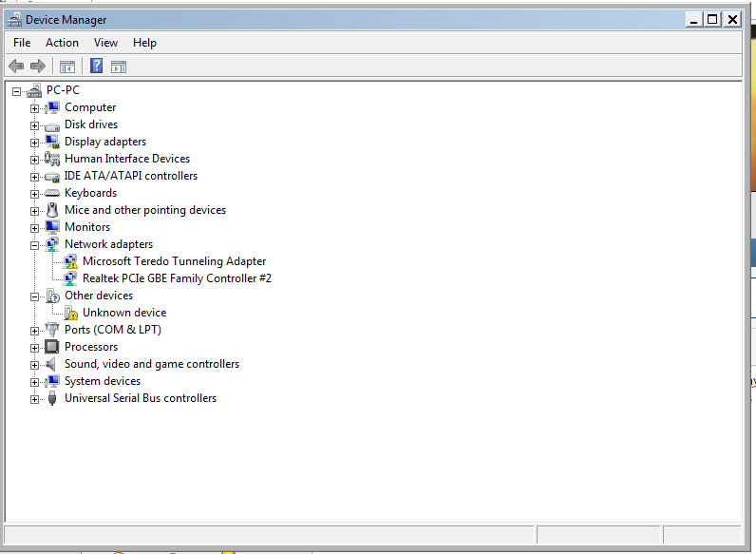Expand the IDE ATA/ATAPI controllers node
The image size is (756, 554).
click(34, 177)
